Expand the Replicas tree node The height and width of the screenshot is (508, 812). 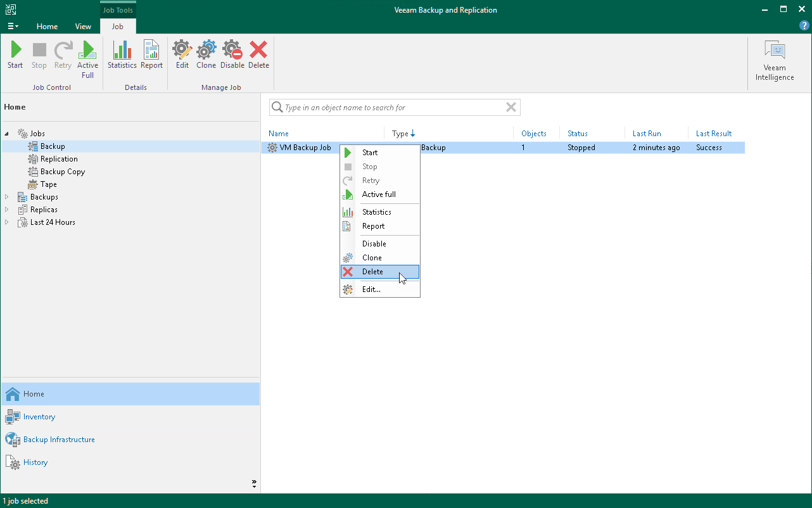click(7, 210)
